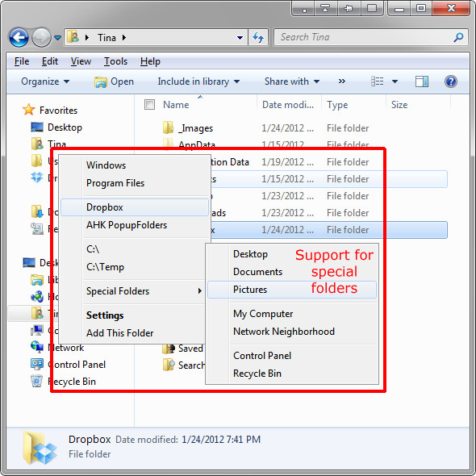Image resolution: width=476 pixels, height=476 pixels.
Task: Select Pictures in Special Folders submenu
Action: pos(292,290)
